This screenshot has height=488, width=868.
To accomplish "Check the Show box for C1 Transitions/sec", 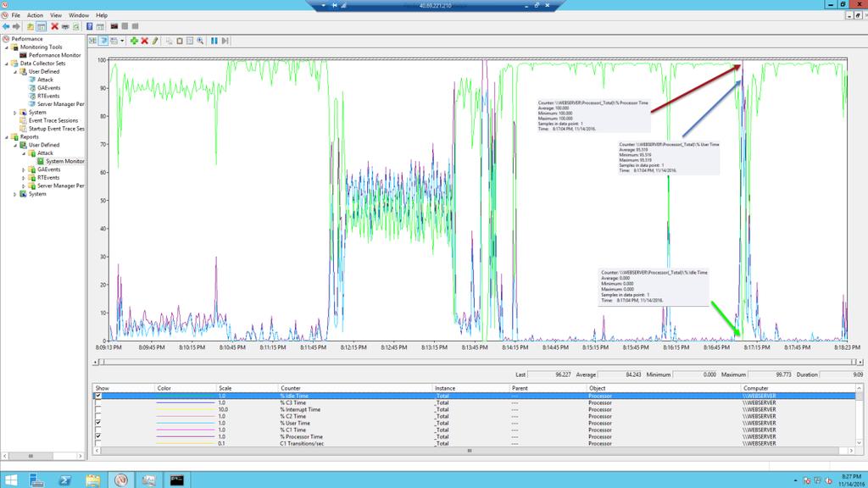I will coord(98,443).
